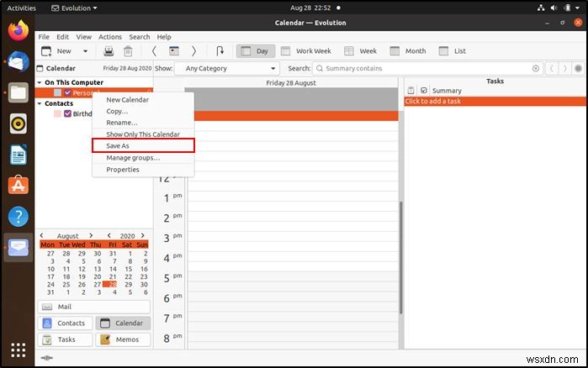Viewport: 588px width, 368px height.
Task: Click the Go To Date icon
Action: pyautogui.click(x=220, y=51)
